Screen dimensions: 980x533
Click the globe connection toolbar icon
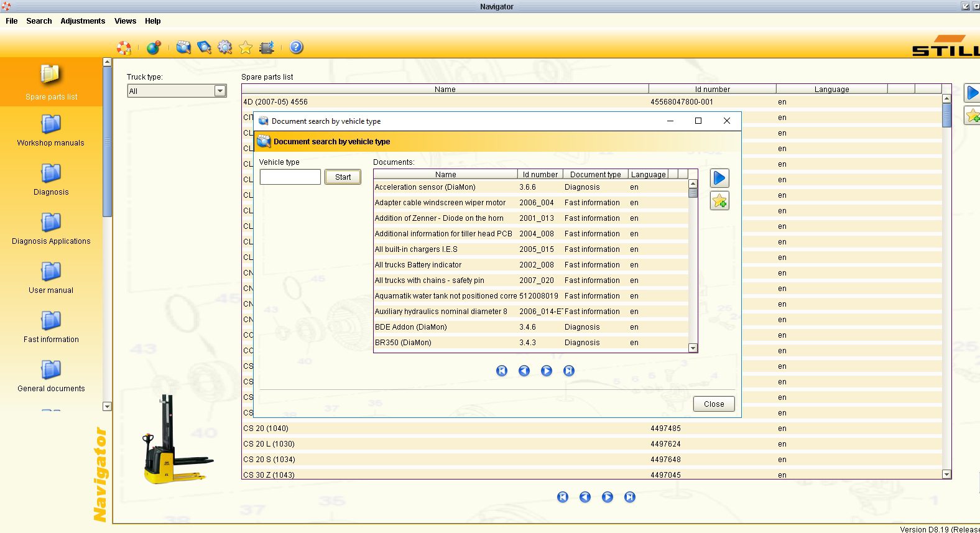(154, 47)
